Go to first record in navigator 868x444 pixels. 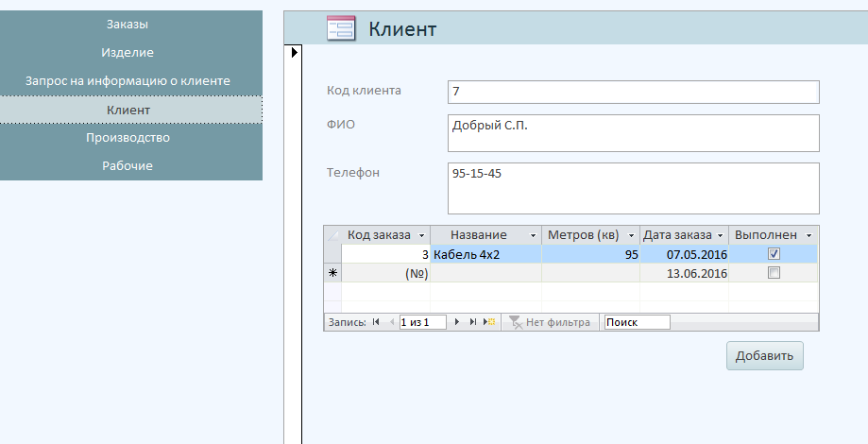click(376, 322)
